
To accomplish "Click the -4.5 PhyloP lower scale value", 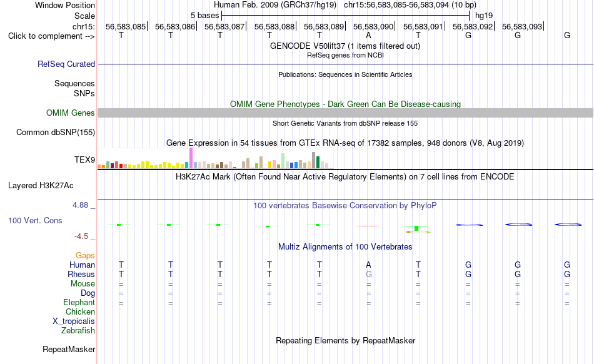I will point(81,236).
